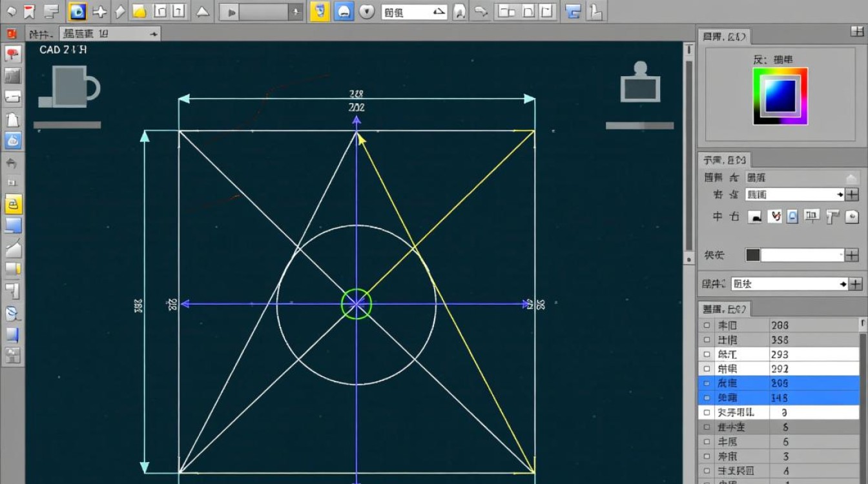Toggle the yellow-highlighted icon in top toolbar
Screen dimensions: 868x484
pos(320,11)
